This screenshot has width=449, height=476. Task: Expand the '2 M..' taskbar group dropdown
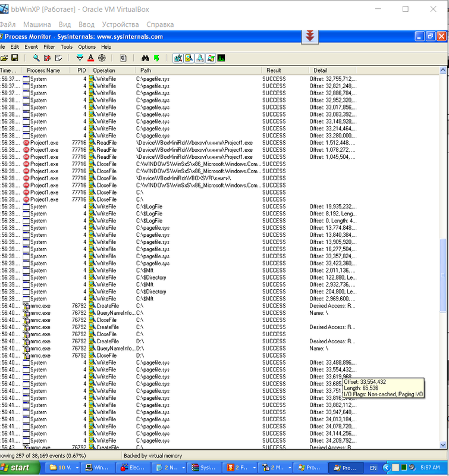[290, 468]
